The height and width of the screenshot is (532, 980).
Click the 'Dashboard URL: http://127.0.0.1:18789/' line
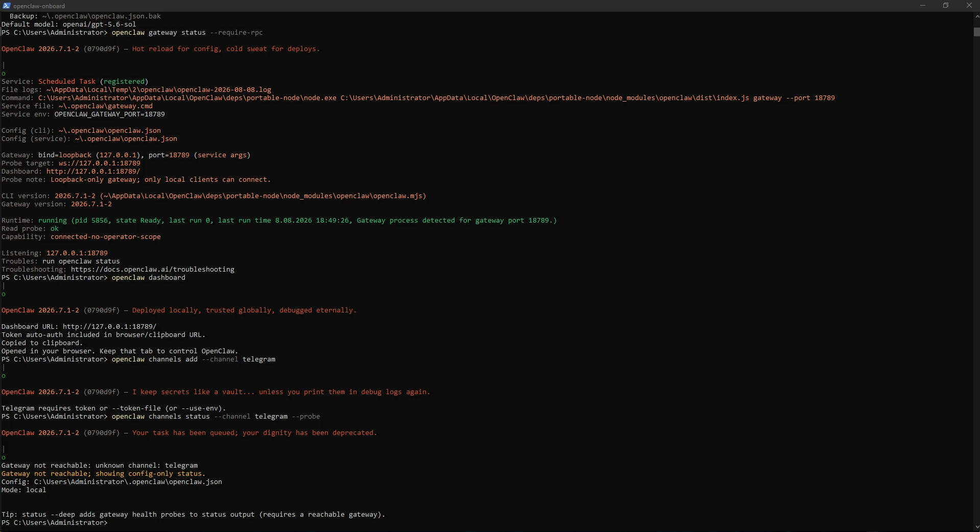[79, 327]
